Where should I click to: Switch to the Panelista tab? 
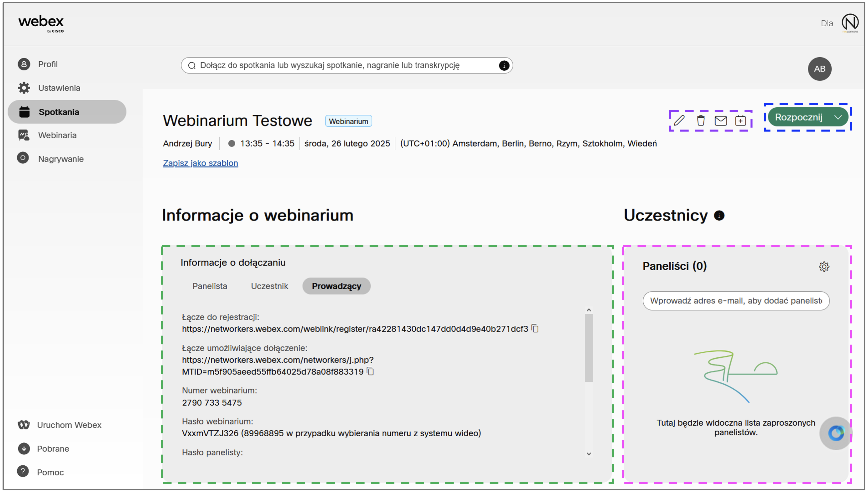click(x=210, y=286)
